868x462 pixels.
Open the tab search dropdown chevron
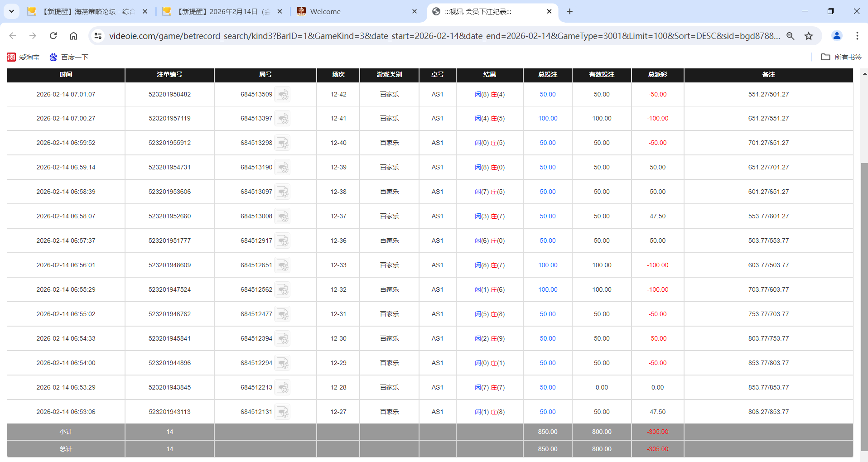11,11
